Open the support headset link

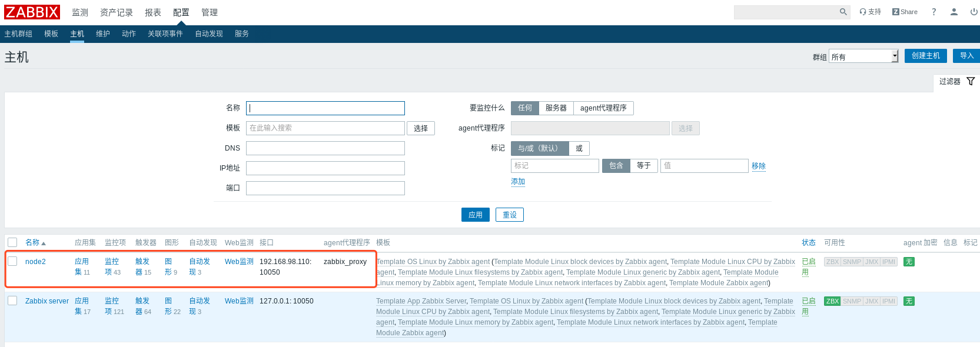(x=870, y=12)
